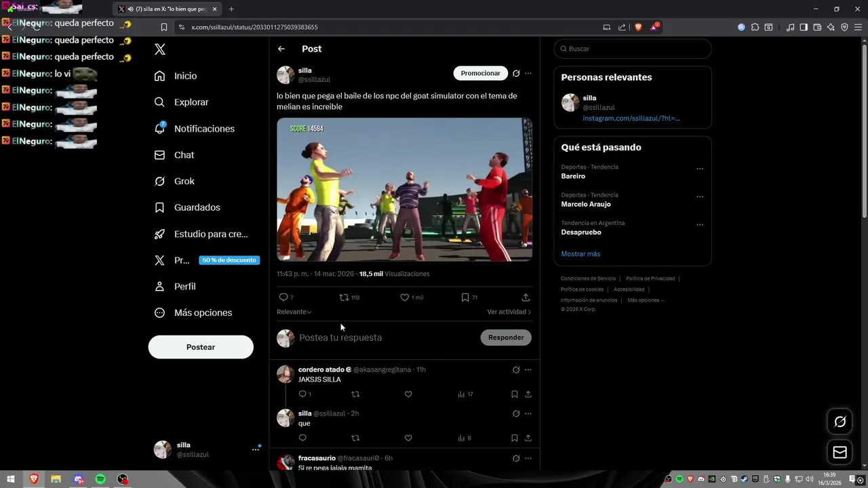Open Grok in the sidebar

pos(174,181)
